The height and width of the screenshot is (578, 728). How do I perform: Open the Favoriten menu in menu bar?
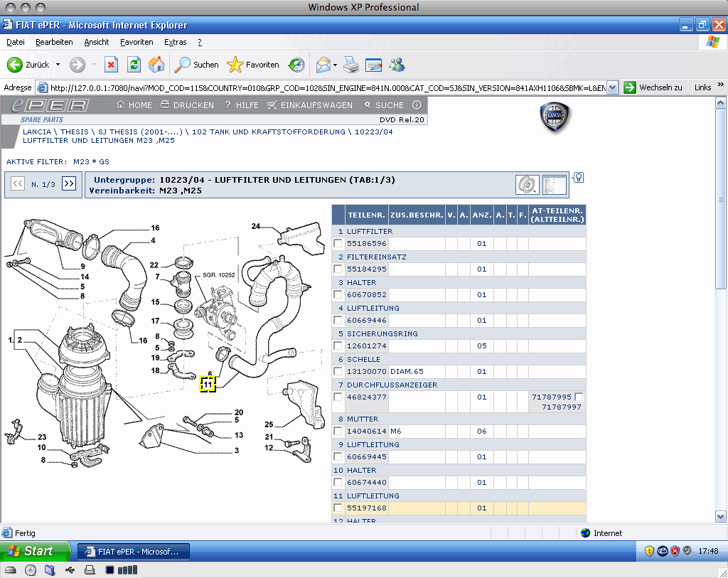(x=136, y=42)
